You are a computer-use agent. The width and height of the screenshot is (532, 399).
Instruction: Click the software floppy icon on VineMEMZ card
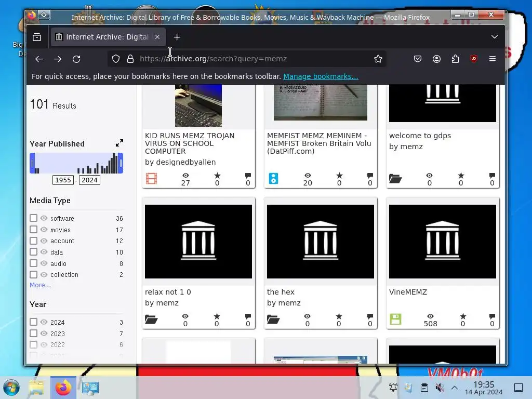coord(395,320)
